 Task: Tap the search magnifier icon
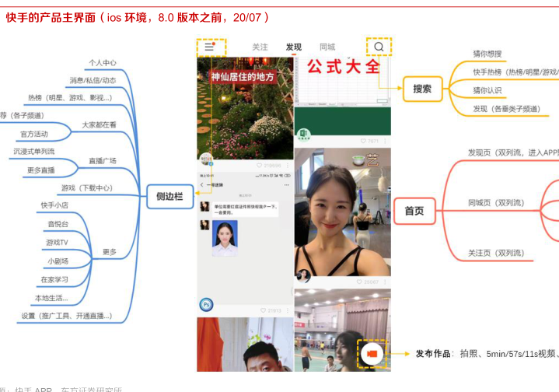[x=379, y=47]
